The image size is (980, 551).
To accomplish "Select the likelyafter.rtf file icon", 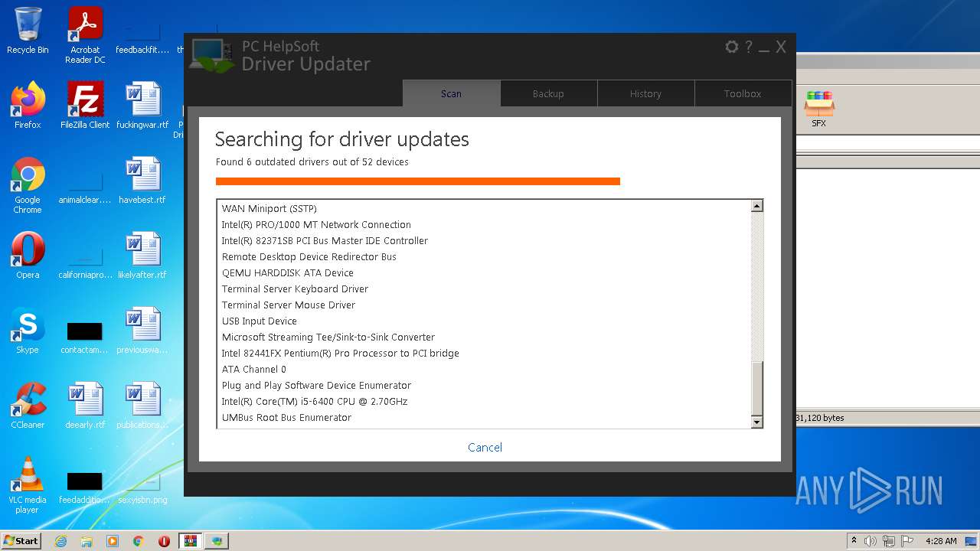I will point(142,256).
